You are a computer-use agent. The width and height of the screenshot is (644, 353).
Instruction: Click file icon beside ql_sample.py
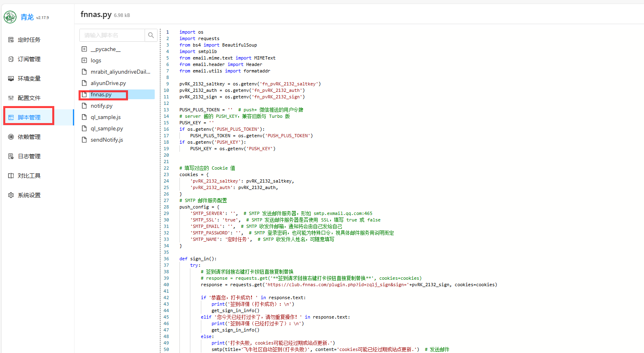pos(84,128)
